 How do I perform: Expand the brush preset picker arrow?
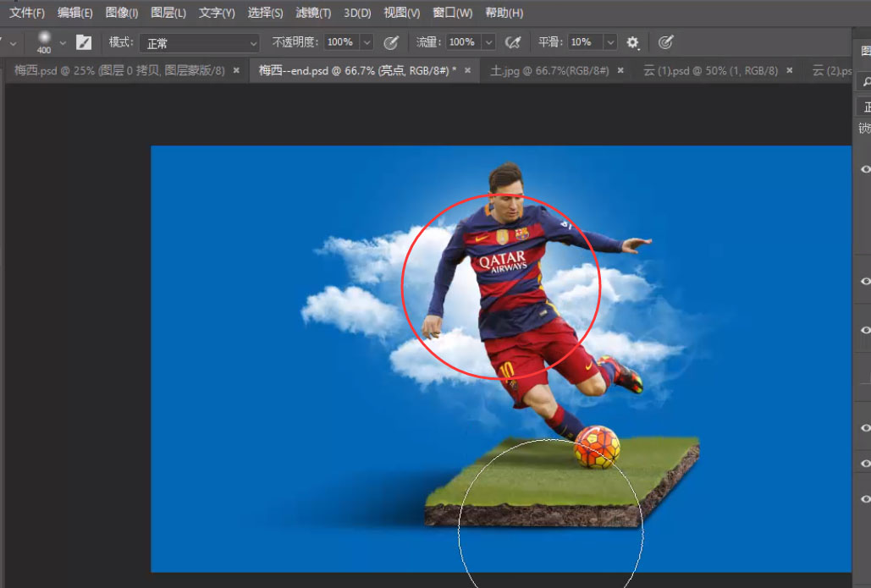click(63, 43)
